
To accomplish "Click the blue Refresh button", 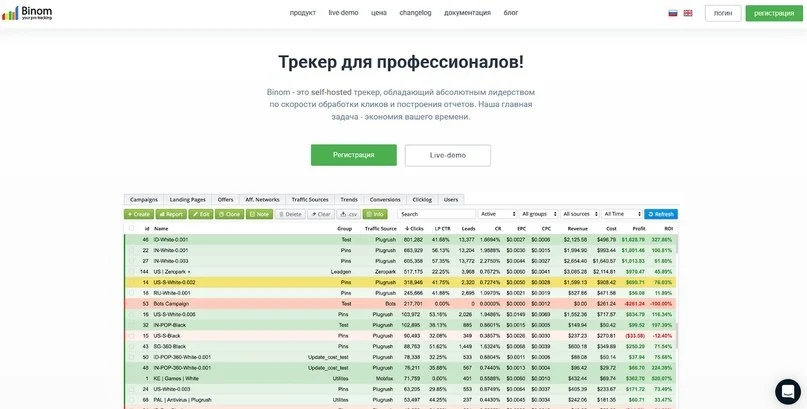I will pos(661,214).
